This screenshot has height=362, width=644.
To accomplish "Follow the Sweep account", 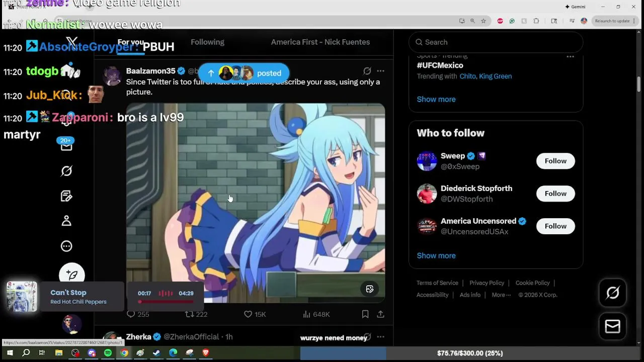I will pyautogui.click(x=555, y=161).
